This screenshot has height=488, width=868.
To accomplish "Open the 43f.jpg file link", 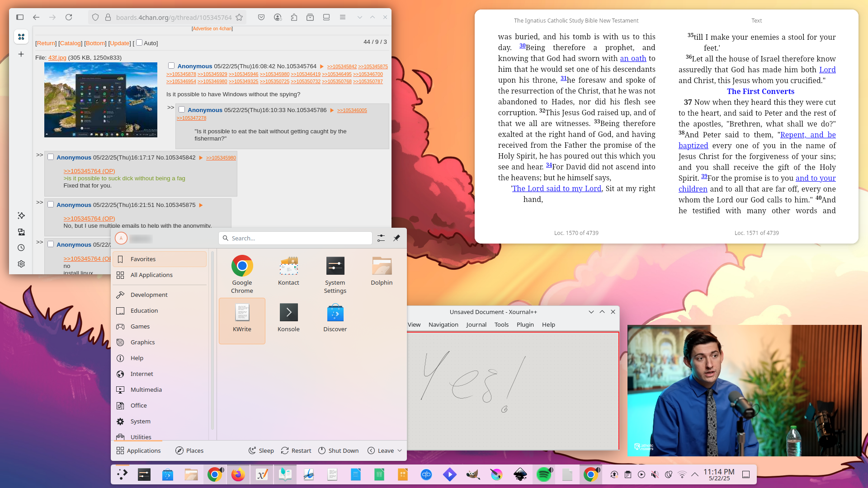I will tap(57, 57).
